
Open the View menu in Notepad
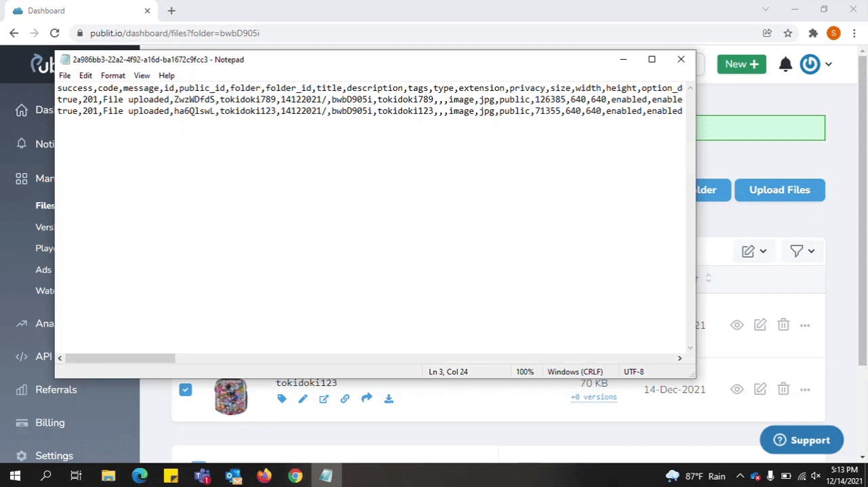tap(142, 75)
